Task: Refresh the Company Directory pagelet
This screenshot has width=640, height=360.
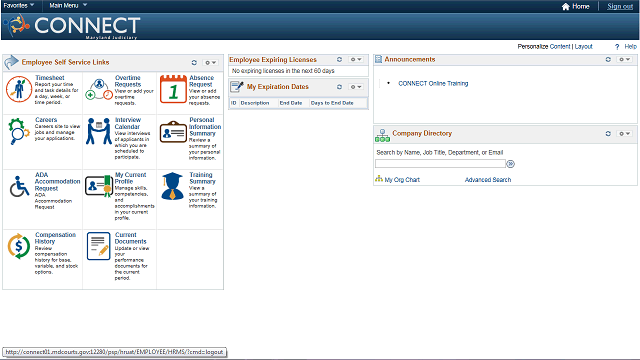Action: pos(608,133)
